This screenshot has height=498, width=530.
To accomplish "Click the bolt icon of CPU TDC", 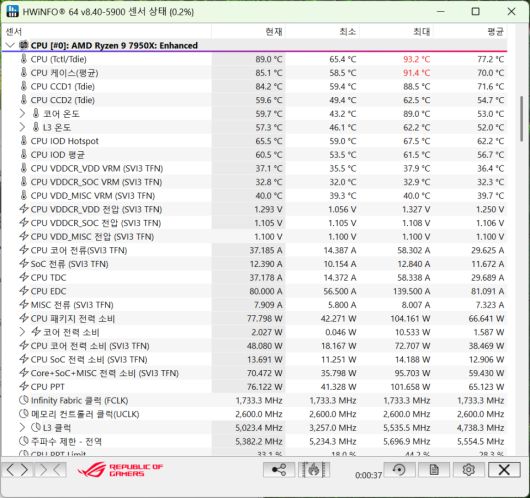I will pyautogui.click(x=23, y=277).
